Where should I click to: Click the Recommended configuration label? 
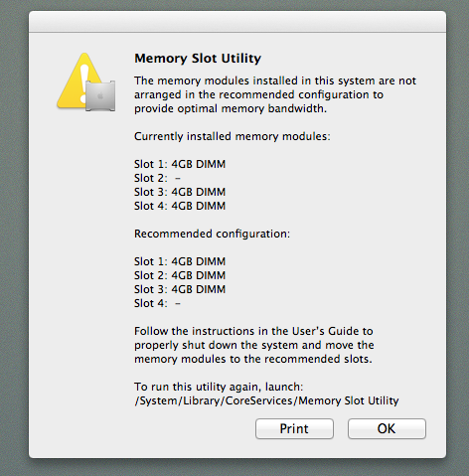tap(212, 234)
